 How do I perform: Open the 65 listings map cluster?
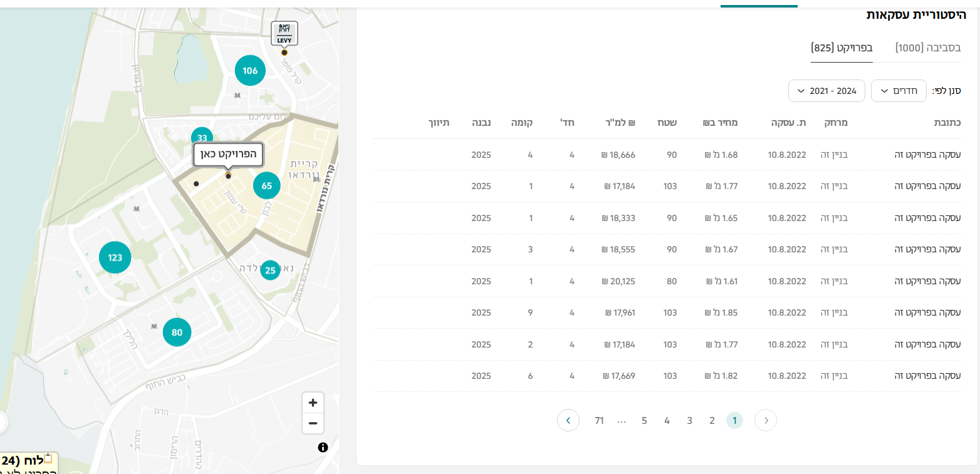[267, 185]
